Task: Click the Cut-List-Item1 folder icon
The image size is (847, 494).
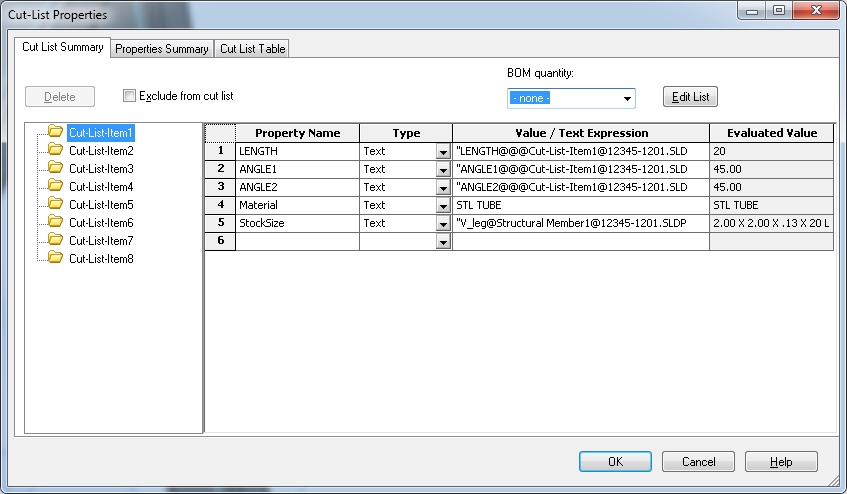Action: coord(55,131)
